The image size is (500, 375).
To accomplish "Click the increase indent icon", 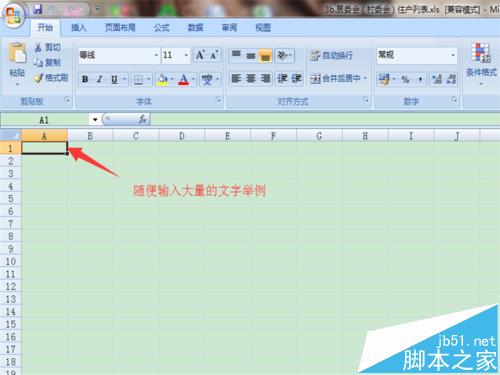I will [x=296, y=79].
